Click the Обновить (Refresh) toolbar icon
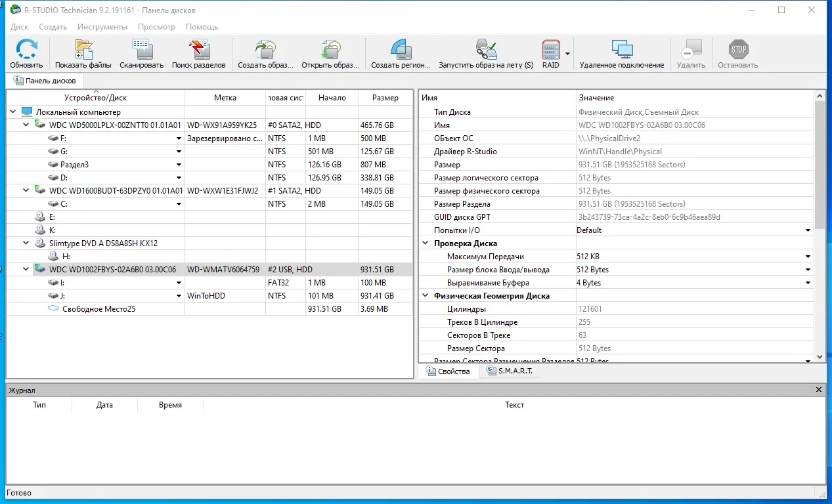 click(x=26, y=52)
